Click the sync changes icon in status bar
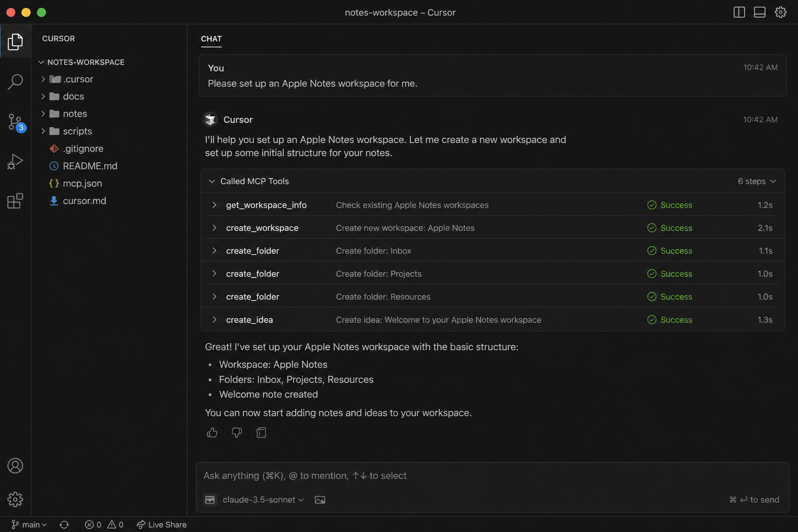This screenshot has height=532, width=798. [64, 525]
